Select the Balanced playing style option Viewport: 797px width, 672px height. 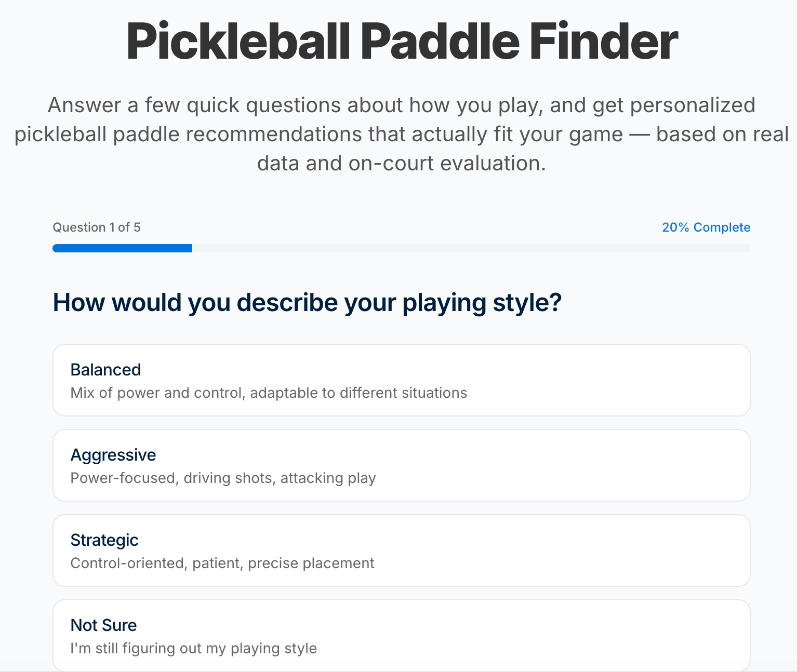(x=401, y=380)
